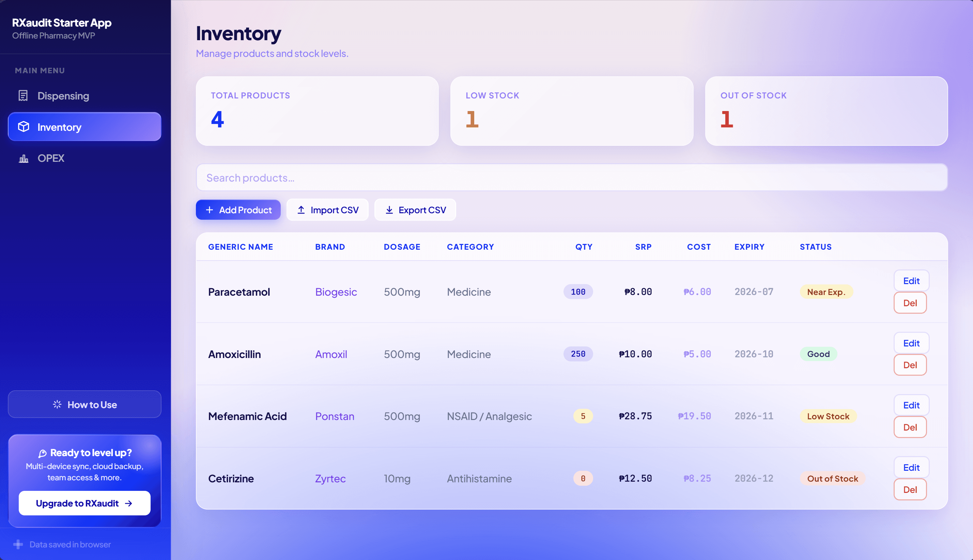The image size is (973, 560).
Task: Click the Low Stock summary card
Action: click(572, 111)
